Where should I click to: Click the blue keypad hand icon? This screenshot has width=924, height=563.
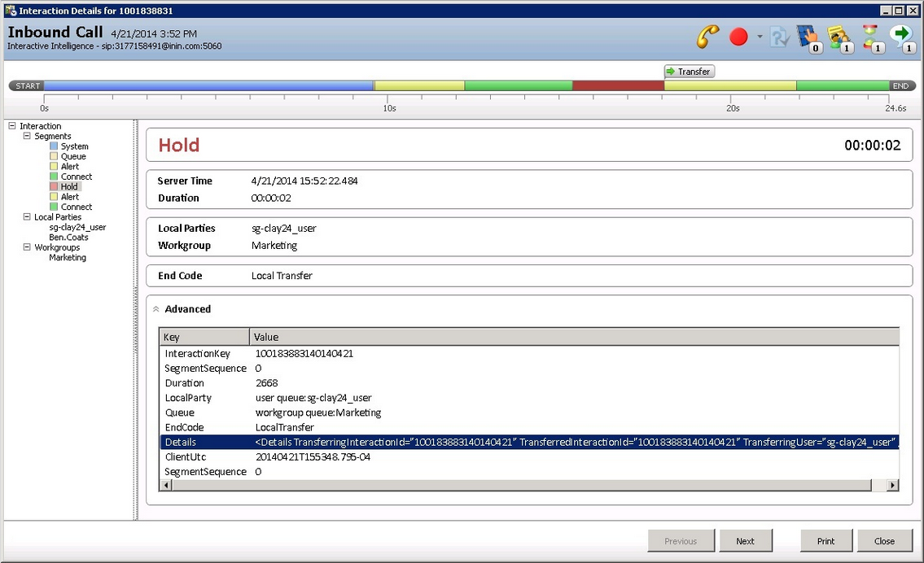tap(806, 37)
